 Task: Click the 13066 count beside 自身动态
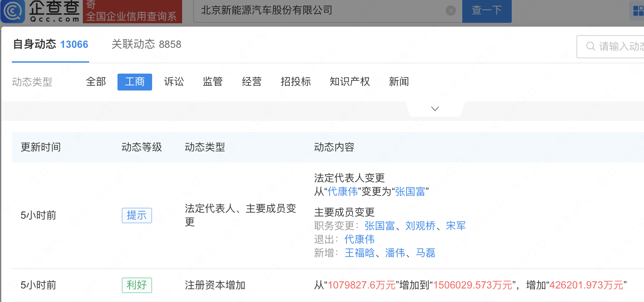coord(74,44)
